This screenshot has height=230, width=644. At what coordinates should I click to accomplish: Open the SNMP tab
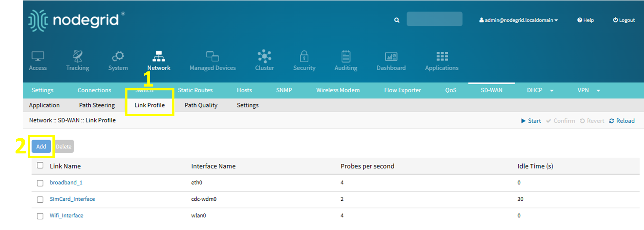click(x=284, y=90)
